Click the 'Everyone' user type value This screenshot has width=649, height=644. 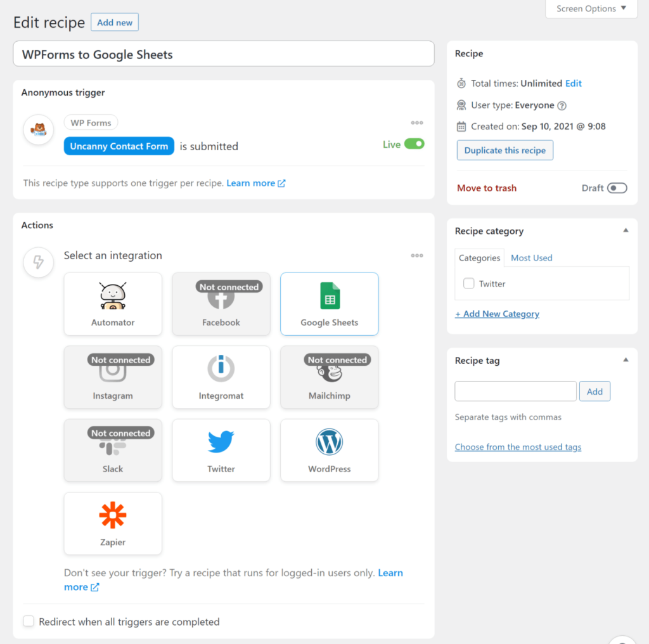pyautogui.click(x=534, y=105)
